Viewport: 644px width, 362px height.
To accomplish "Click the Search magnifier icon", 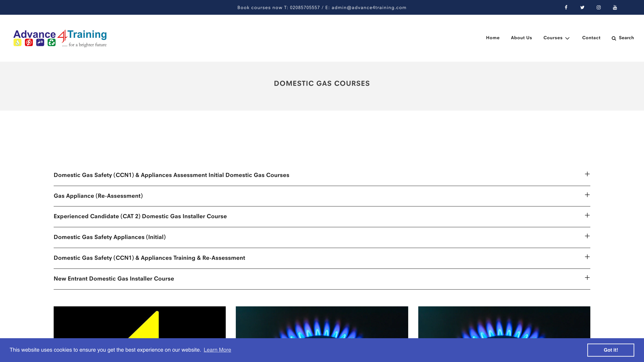I will [614, 38].
